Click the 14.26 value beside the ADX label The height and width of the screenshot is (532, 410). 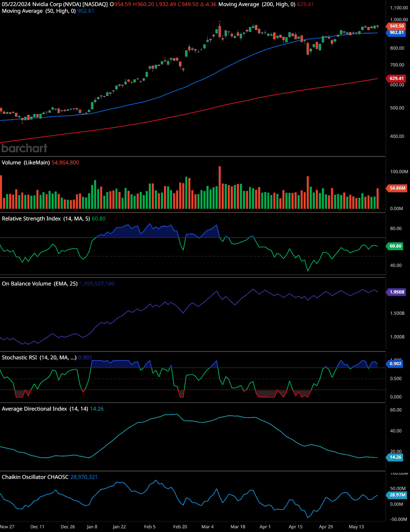point(97,409)
